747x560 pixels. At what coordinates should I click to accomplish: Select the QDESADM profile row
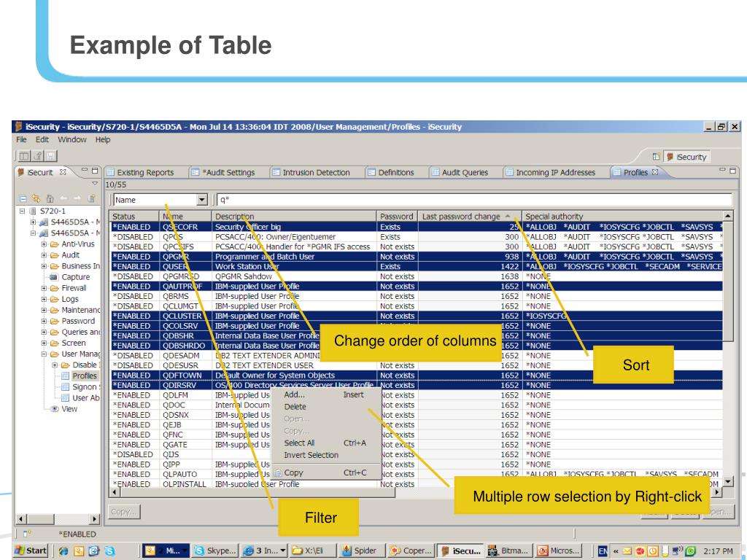[x=417, y=356]
